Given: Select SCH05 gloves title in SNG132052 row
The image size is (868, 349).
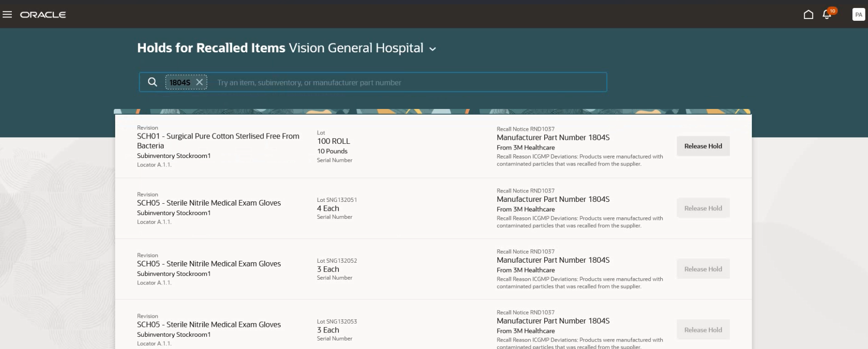Looking at the screenshot, I should click(209, 264).
